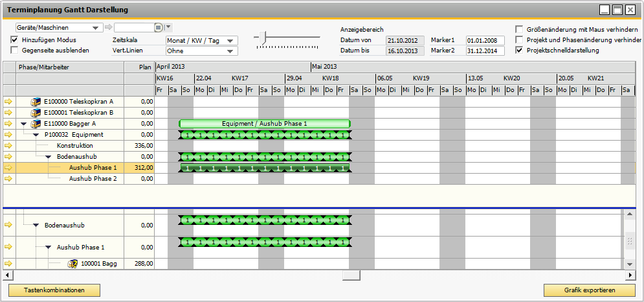Click equipment icon of E110000 Bagger A

pyautogui.click(x=36, y=123)
